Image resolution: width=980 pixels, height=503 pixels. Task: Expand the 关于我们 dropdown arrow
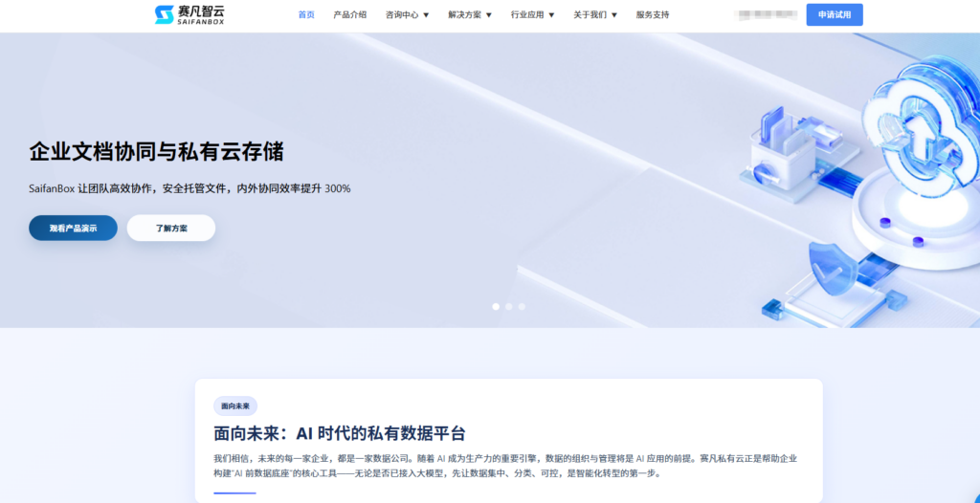pyautogui.click(x=613, y=15)
